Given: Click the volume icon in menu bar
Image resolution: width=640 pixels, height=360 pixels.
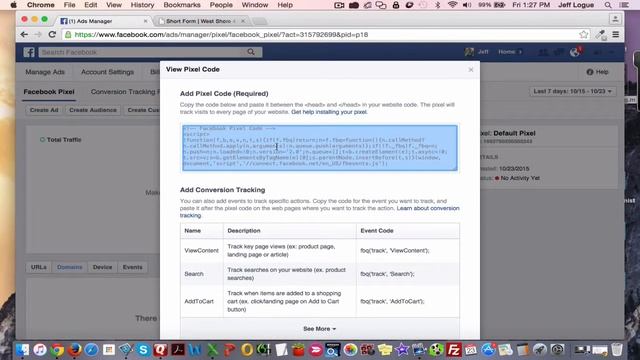Looking at the screenshot, I should tap(467, 5).
